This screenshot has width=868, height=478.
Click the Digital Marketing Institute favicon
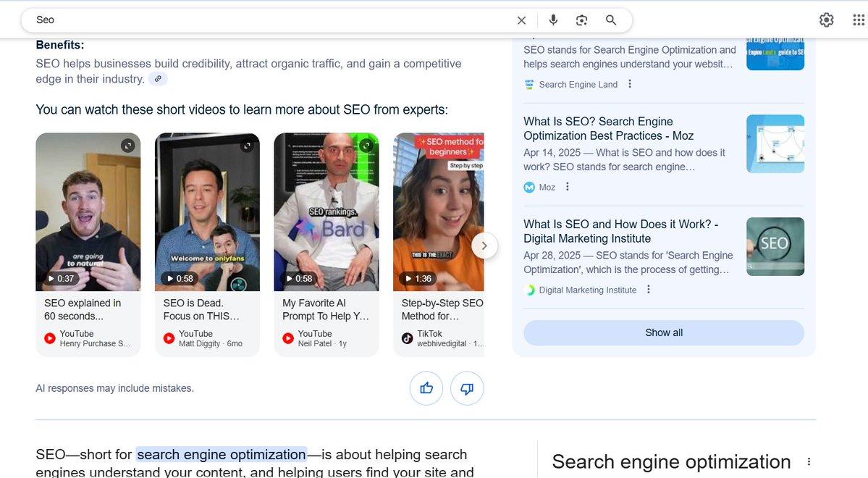529,290
